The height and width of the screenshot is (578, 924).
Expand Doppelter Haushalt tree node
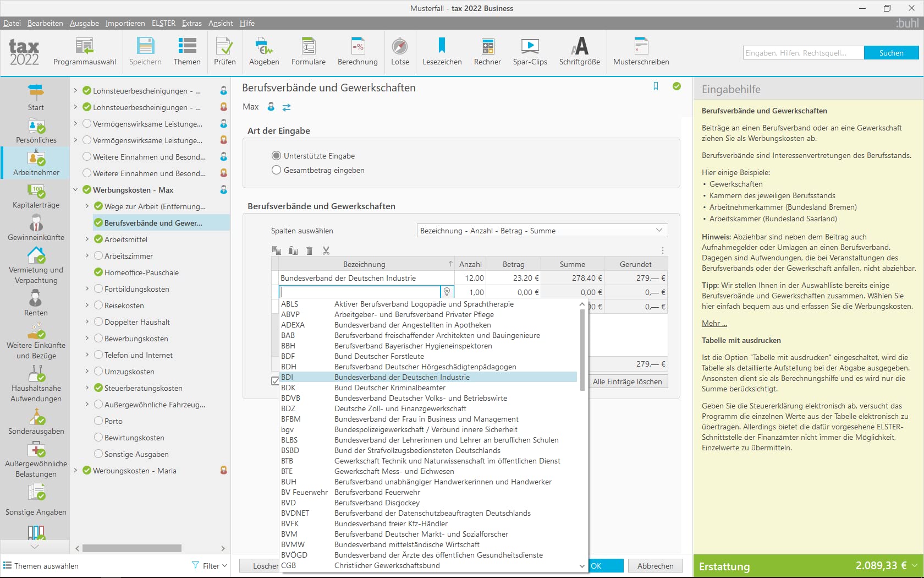click(x=87, y=322)
